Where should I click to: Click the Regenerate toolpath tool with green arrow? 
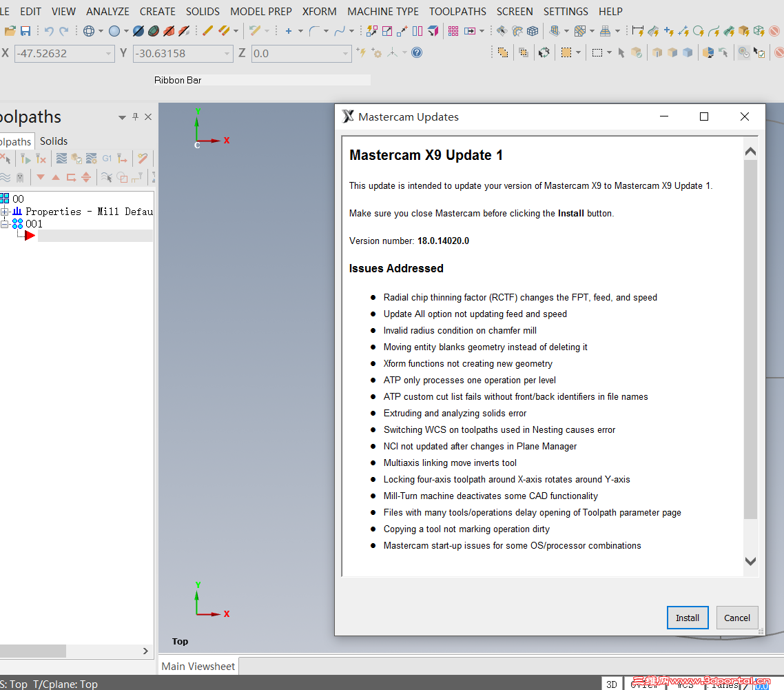pyautogui.click(x=25, y=159)
